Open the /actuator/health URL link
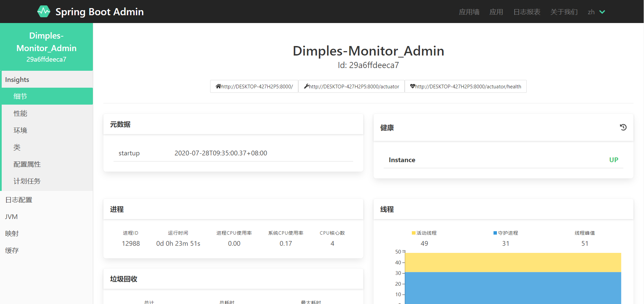Image resolution: width=644 pixels, height=304 pixels. 466,86
